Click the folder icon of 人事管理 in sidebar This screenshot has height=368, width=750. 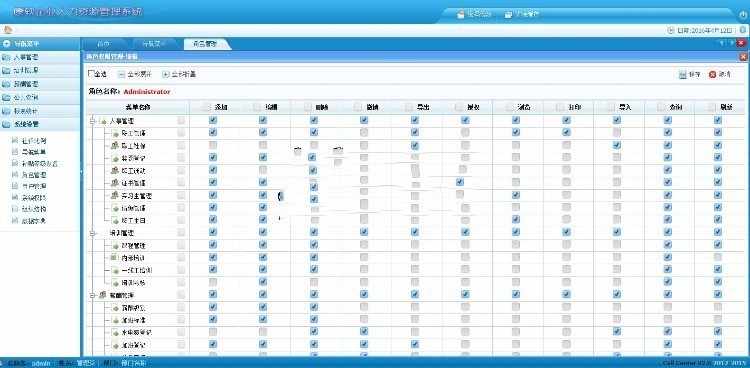pos(6,57)
